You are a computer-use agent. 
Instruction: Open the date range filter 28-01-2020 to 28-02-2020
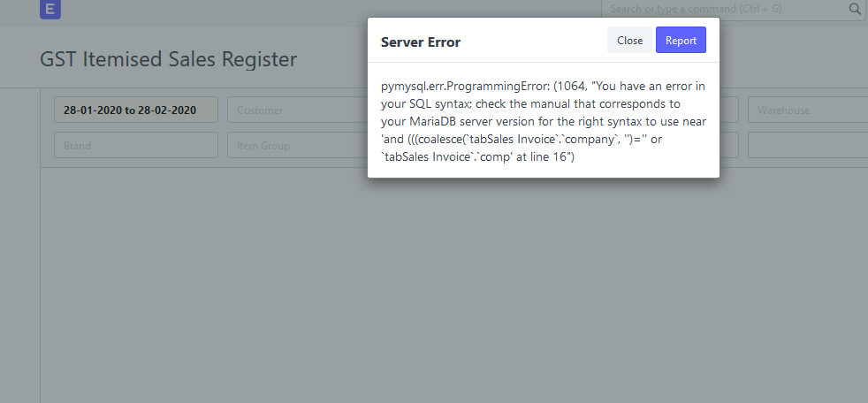pos(135,110)
